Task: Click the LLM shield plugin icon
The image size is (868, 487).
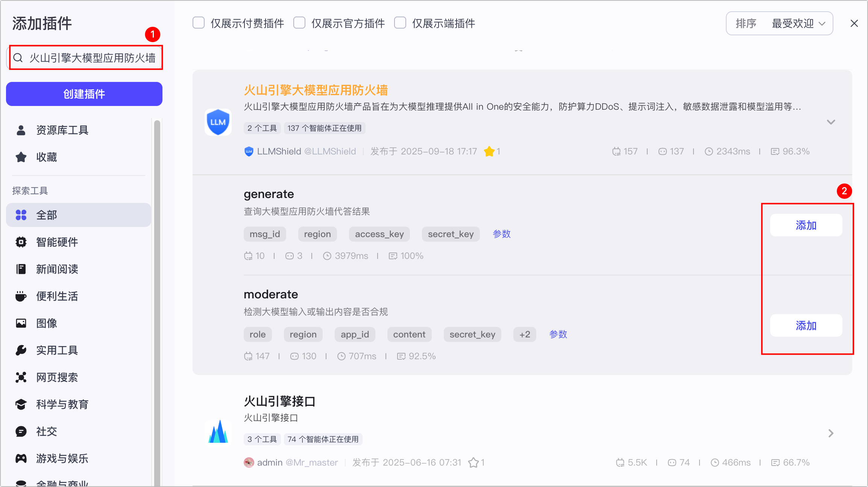Action: 218,122
